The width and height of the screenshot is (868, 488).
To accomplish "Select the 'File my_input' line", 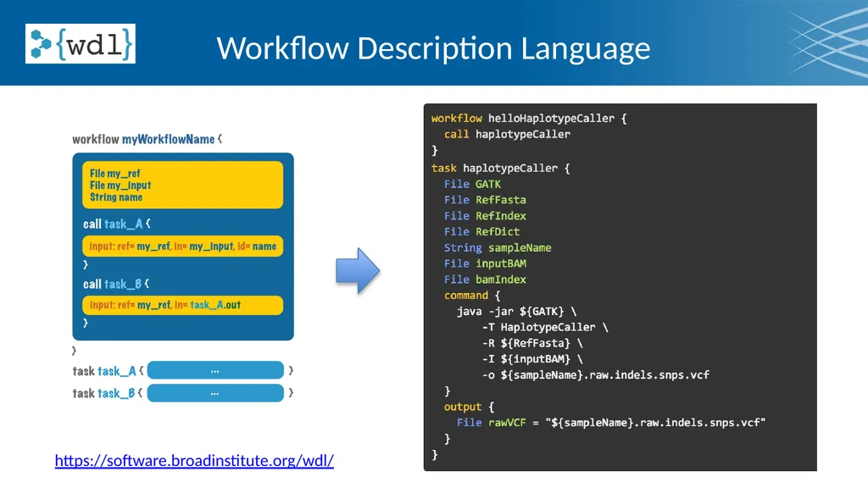I will pos(120,186).
